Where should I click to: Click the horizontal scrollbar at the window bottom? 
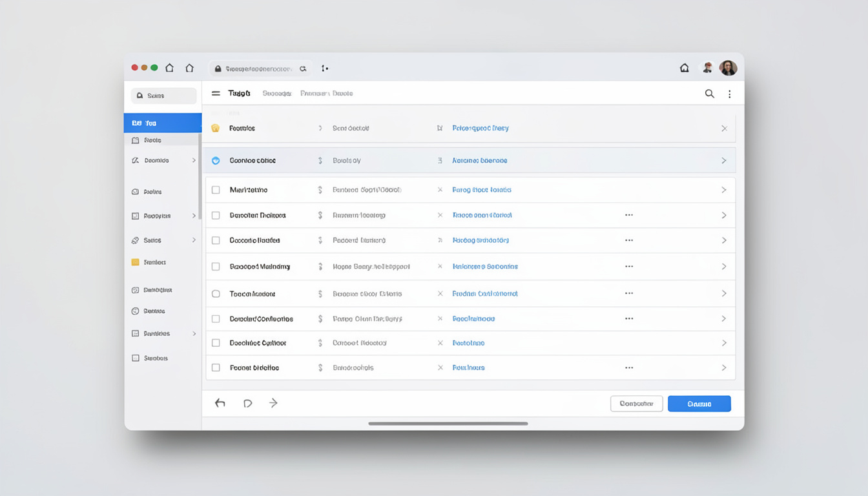coord(448,424)
